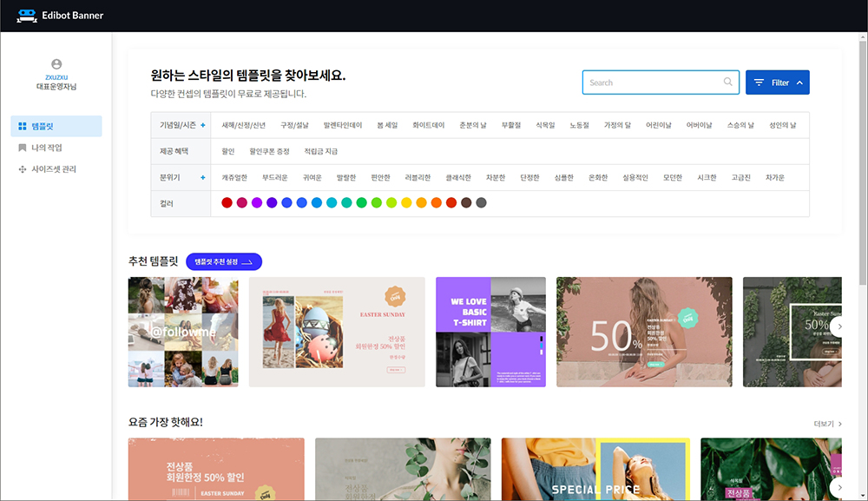Pick the 클래식한 mood tag
Viewport: 868px width, 501px height.
tap(458, 178)
